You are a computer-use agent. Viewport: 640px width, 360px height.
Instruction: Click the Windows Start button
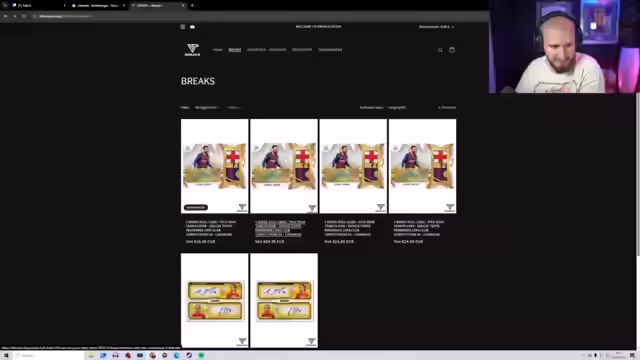6,356
